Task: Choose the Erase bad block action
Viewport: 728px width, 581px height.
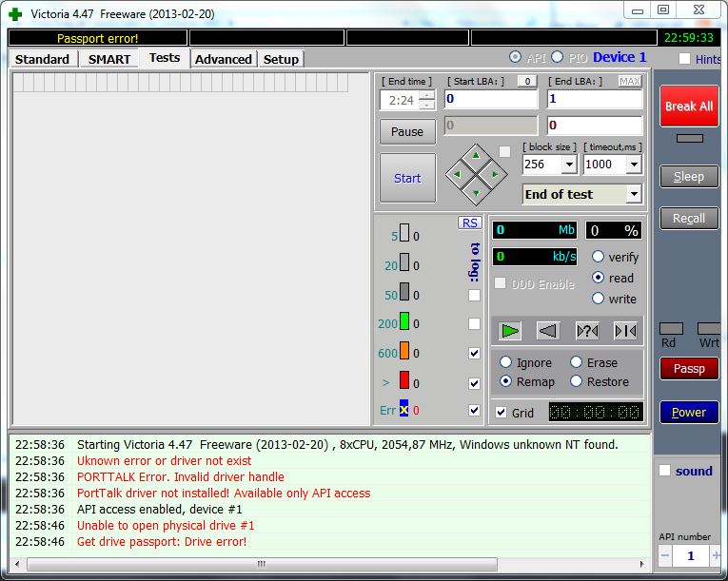Action: pos(576,362)
